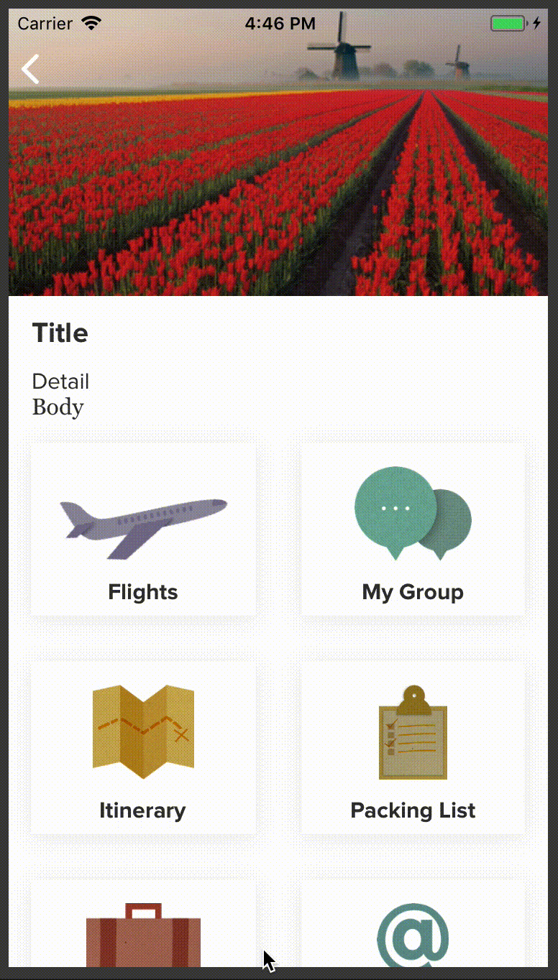Viewport: 558px width, 980px height.
Task: Tap the white back arrow
Action: click(30, 70)
